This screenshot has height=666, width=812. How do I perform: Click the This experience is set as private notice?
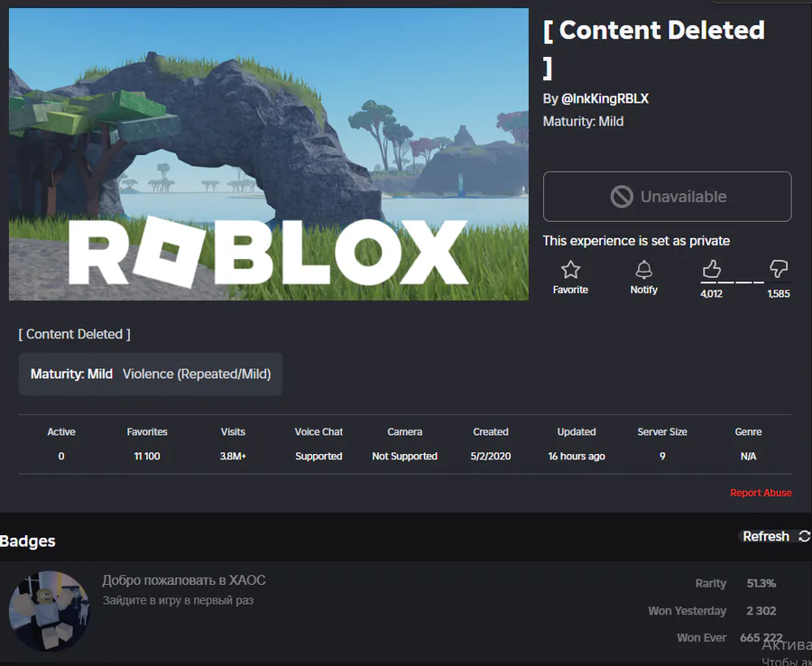click(x=636, y=241)
